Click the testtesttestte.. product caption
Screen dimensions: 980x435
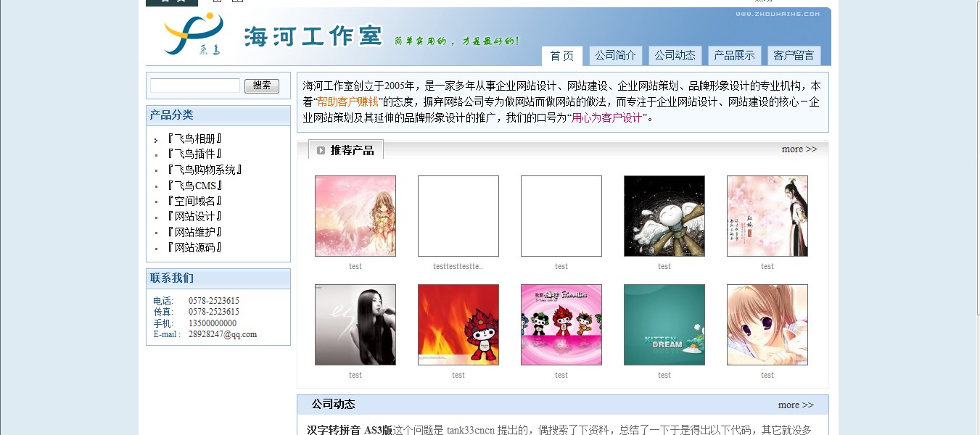pyautogui.click(x=458, y=266)
